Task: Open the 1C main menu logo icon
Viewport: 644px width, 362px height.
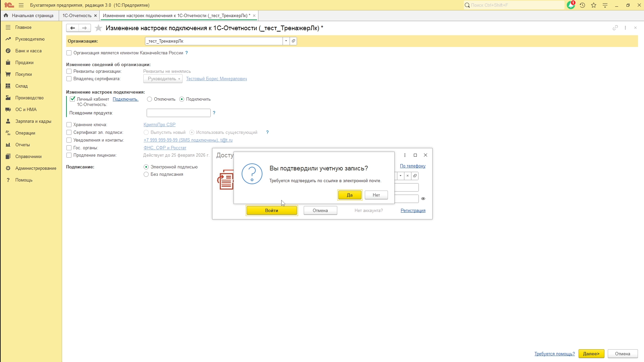Action: click(9, 5)
